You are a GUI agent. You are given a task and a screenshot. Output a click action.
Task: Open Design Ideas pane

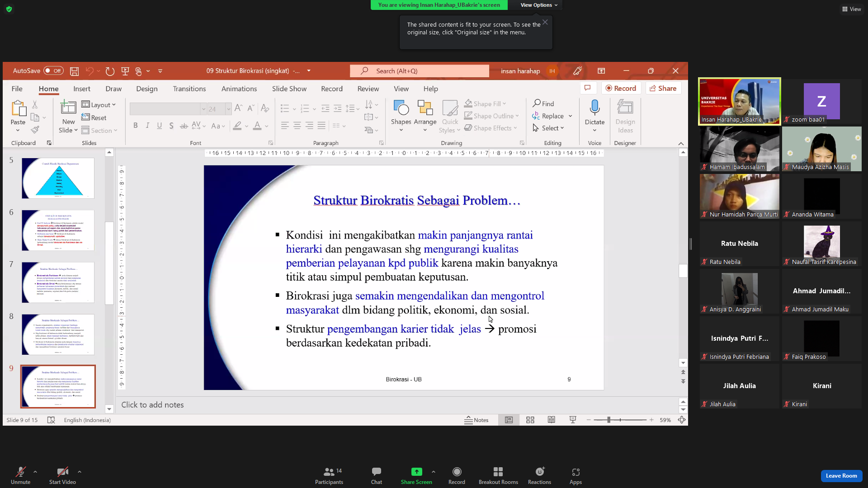point(625,117)
